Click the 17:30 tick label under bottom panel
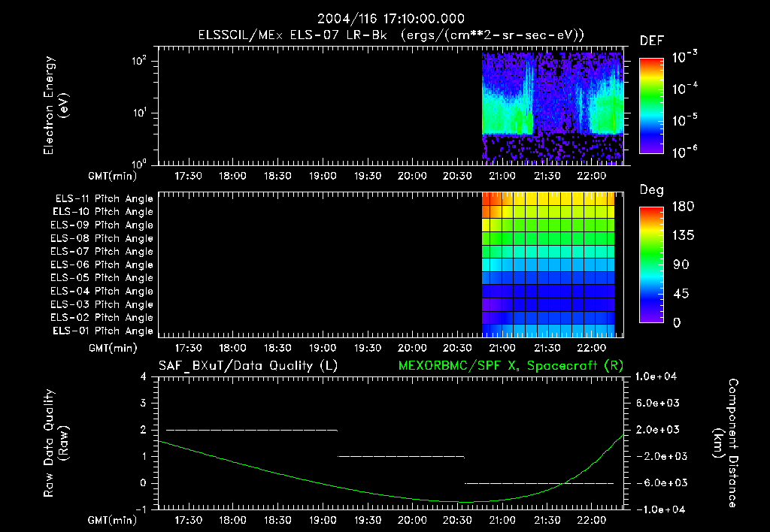 coord(188,520)
